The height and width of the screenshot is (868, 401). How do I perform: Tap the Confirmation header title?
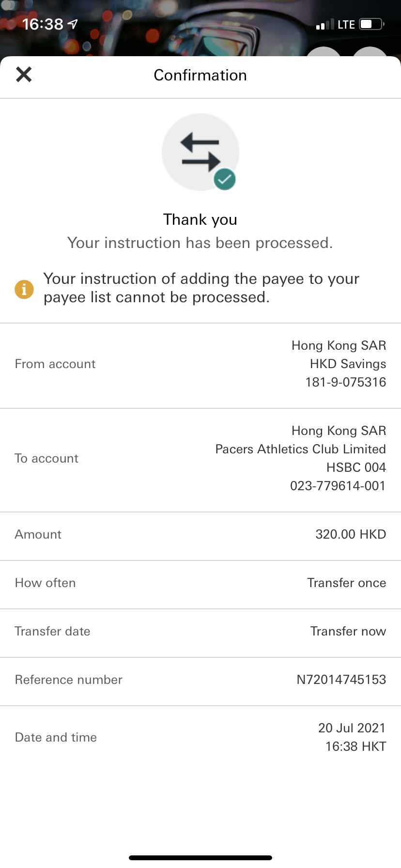pyautogui.click(x=200, y=75)
